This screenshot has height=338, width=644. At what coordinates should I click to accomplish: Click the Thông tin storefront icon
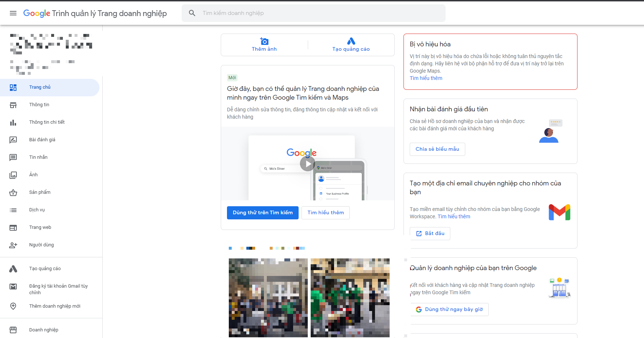coord(13,105)
